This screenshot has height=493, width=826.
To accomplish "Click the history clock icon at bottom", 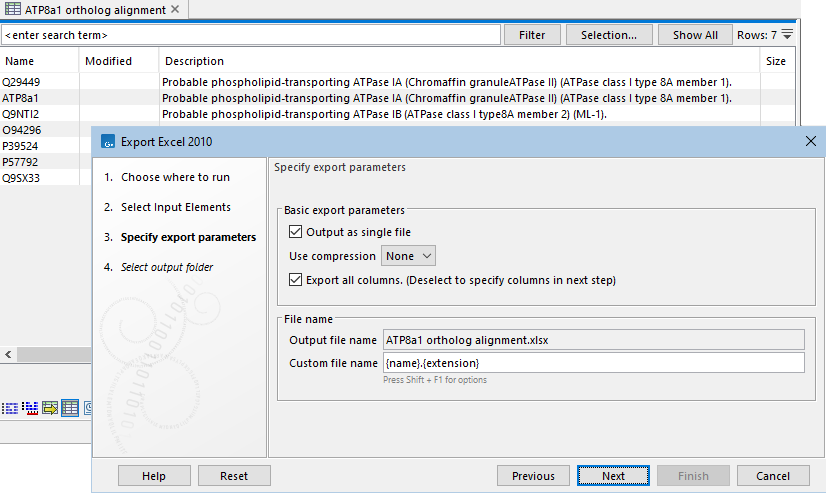I will point(88,408).
